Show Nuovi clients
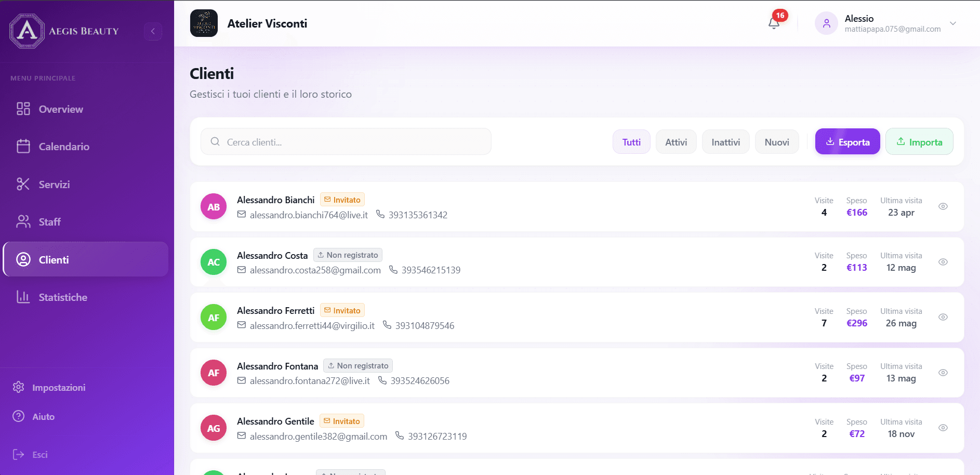Screen dimensions: 980x475 coord(777,142)
